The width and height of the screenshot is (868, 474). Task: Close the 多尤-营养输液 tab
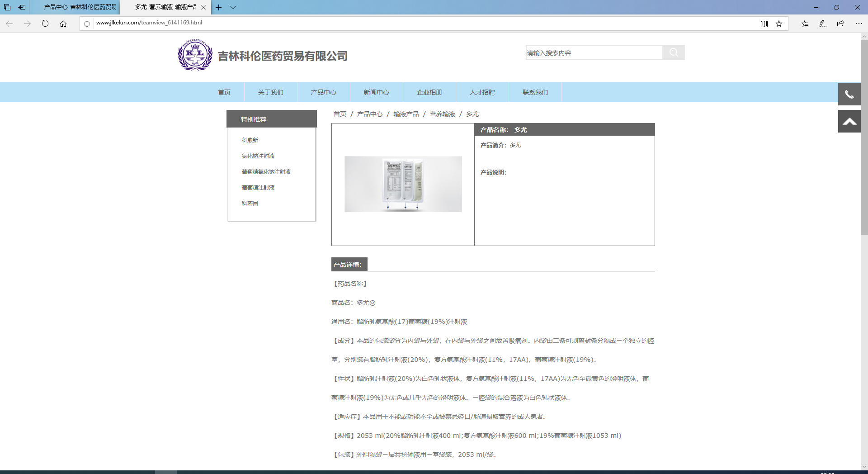pos(203,7)
